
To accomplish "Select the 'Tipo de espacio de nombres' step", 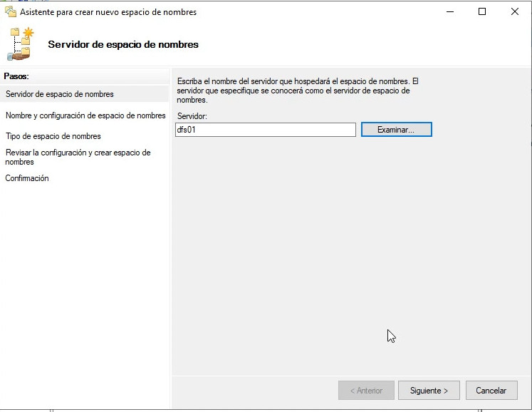I will point(53,136).
